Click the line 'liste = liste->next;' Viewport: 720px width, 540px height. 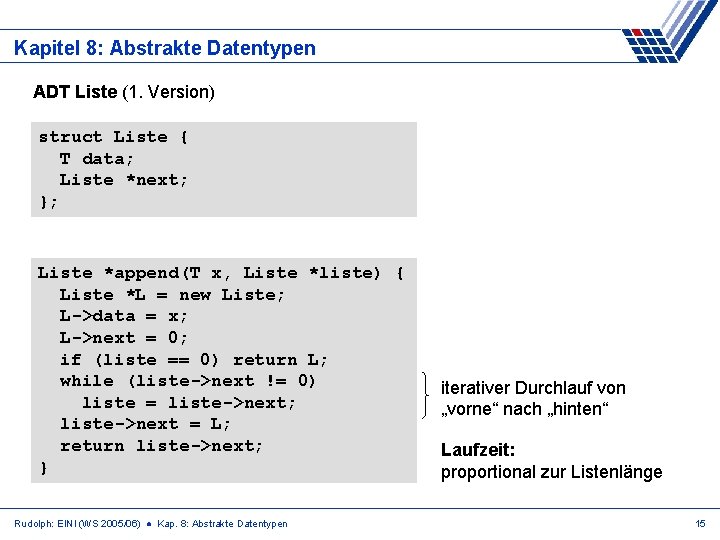[x=188, y=403]
